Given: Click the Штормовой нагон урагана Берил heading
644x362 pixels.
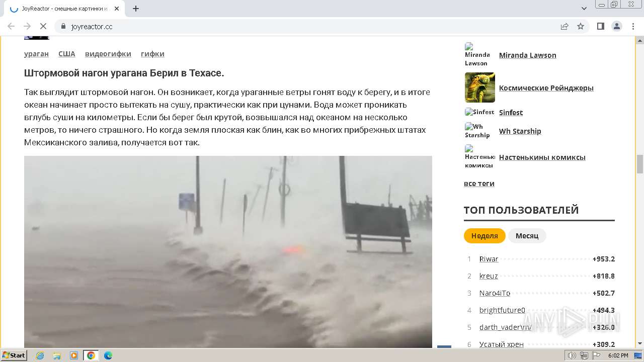Looking at the screenshot, I should pos(124,73).
